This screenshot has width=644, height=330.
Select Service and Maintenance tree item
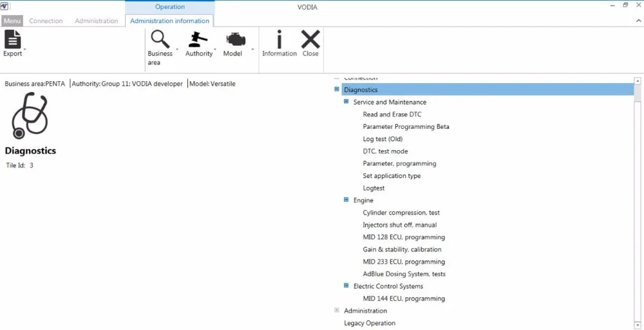[x=390, y=102]
